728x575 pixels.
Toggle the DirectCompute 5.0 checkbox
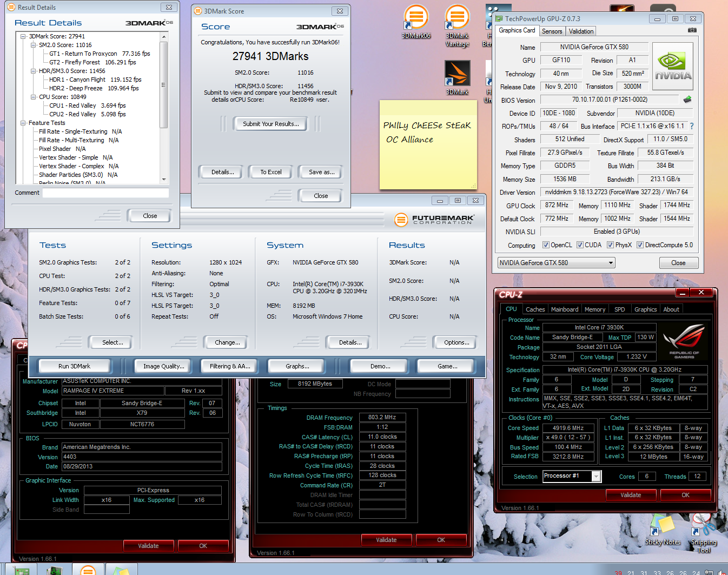640,245
